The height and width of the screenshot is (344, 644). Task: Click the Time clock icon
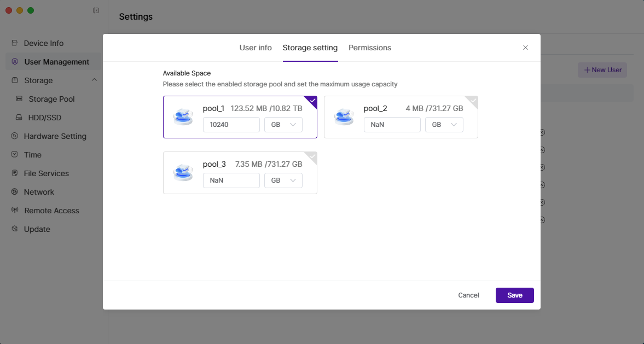(x=15, y=154)
